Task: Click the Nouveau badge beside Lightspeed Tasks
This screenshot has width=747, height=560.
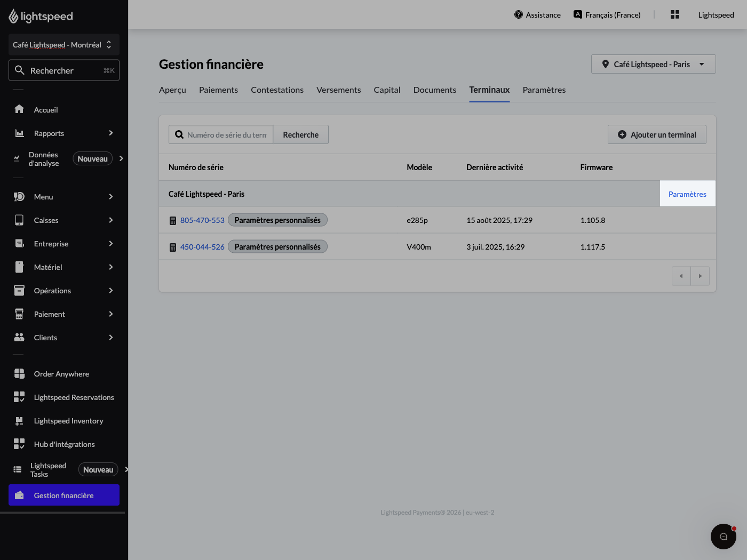Action: [98, 470]
